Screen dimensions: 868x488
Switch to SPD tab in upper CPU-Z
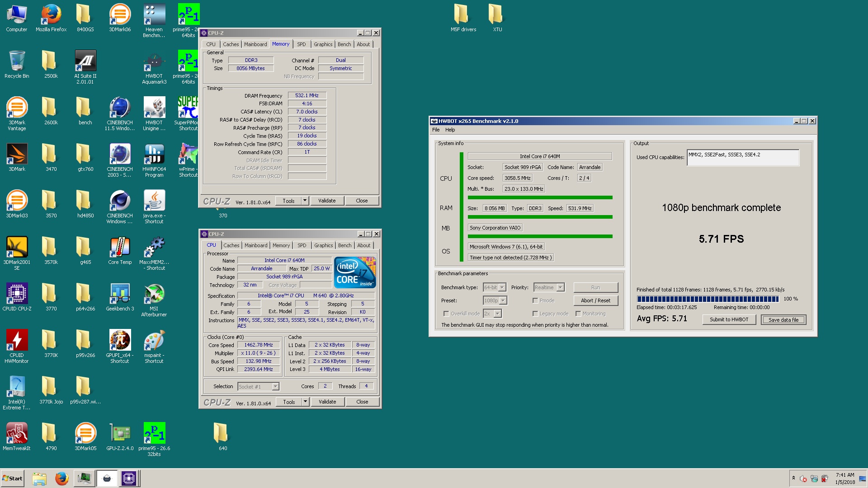pyautogui.click(x=302, y=44)
